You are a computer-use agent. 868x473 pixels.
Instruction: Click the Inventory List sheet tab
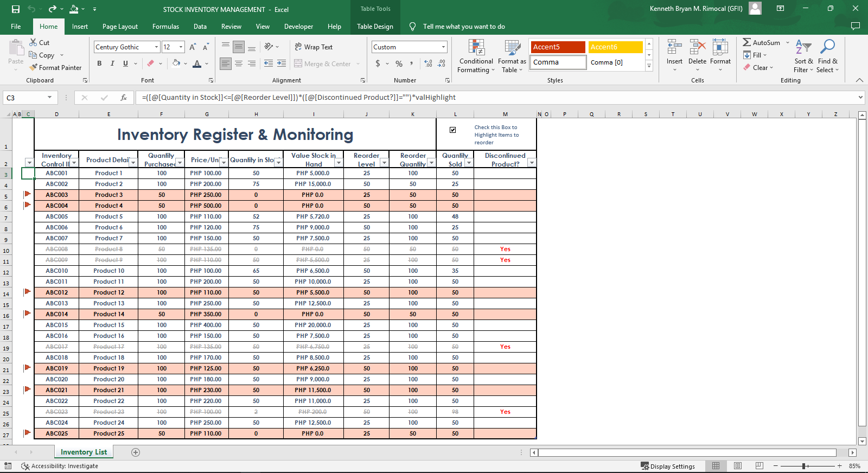[84, 452]
